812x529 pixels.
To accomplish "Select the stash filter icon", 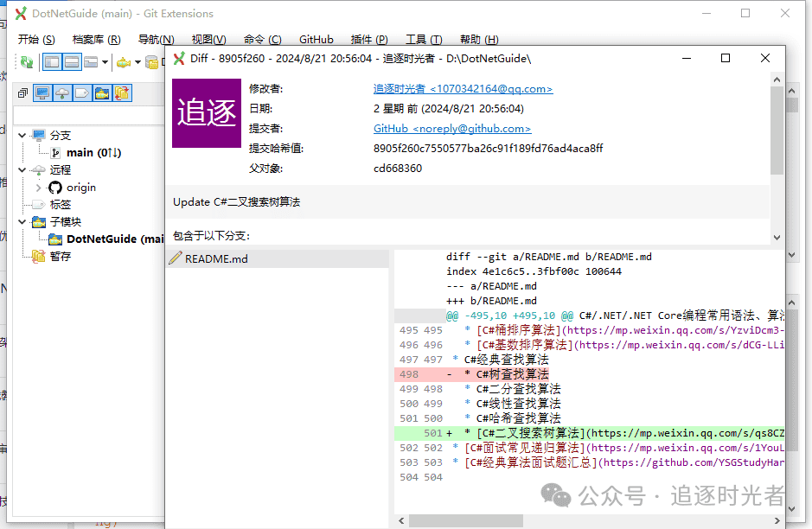I will [120, 92].
